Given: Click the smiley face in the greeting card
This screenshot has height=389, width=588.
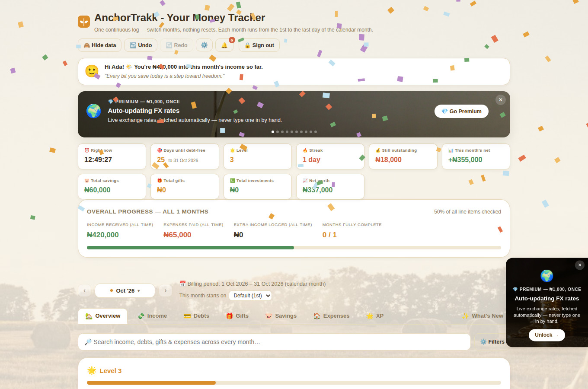Looking at the screenshot, I should pos(92,71).
